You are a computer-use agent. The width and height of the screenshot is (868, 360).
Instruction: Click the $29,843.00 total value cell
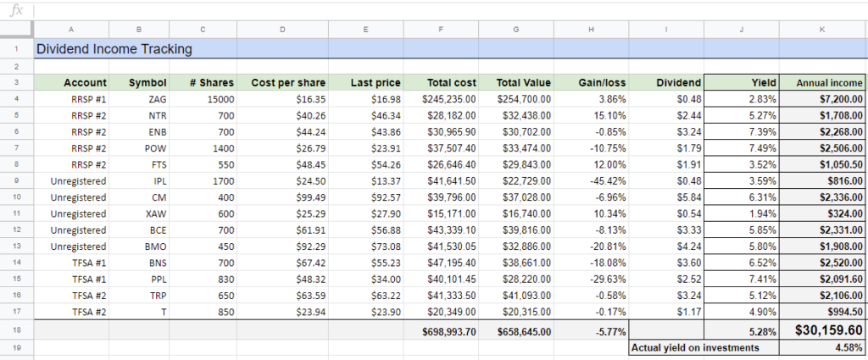(x=516, y=165)
